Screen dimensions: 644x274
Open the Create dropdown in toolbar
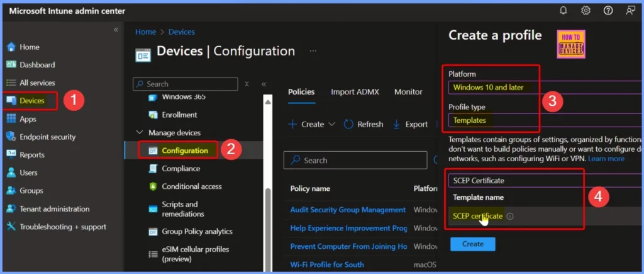312,124
